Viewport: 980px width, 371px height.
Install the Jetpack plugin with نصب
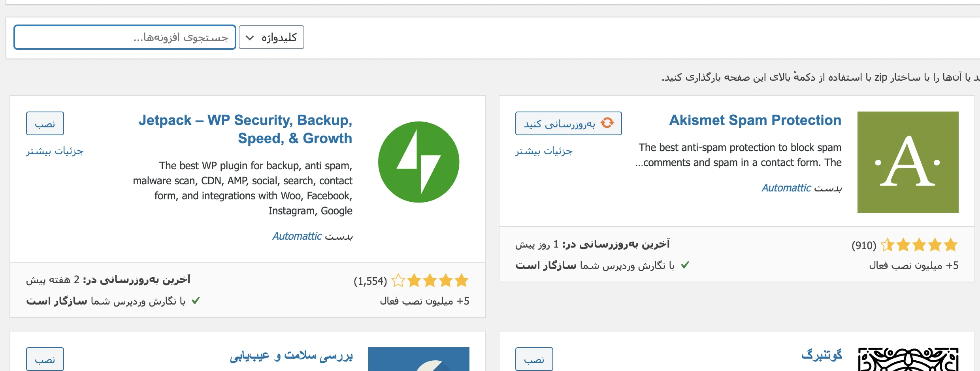pos(45,123)
